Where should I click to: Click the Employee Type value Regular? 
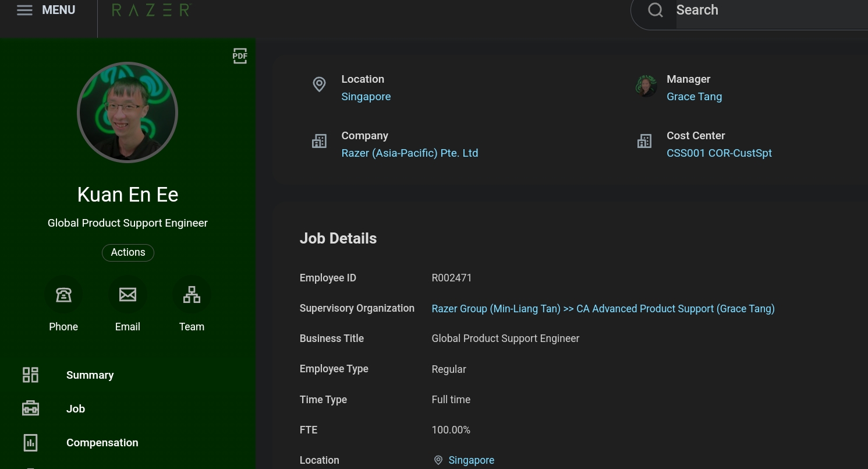click(x=449, y=369)
